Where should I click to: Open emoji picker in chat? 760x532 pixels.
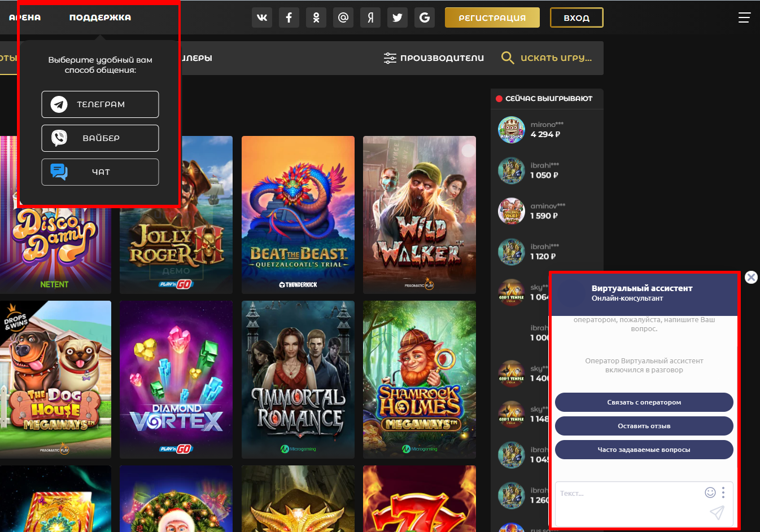coord(710,493)
